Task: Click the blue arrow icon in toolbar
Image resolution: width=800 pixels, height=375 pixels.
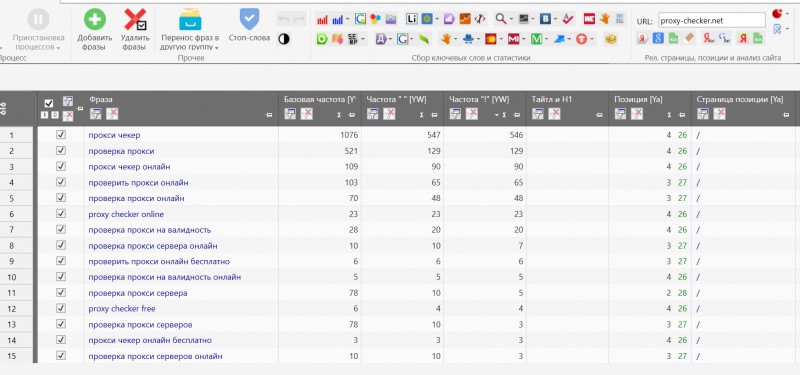Action: pos(559,39)
